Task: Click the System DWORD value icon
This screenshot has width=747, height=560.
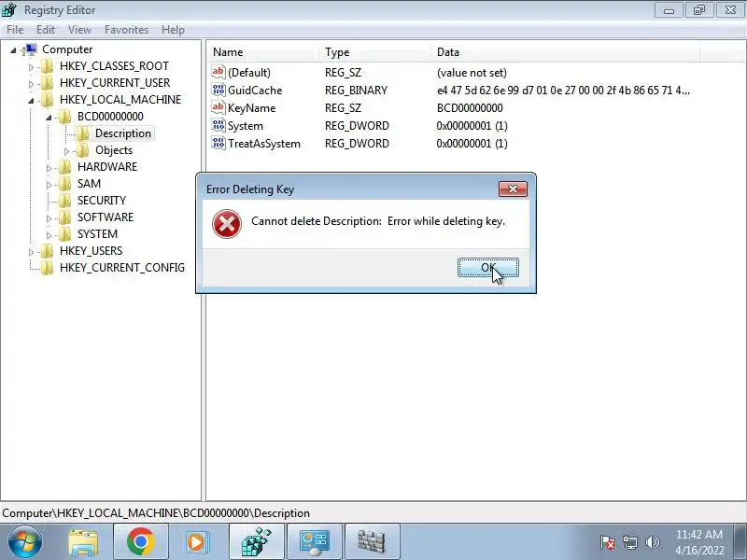Action: 218,125
